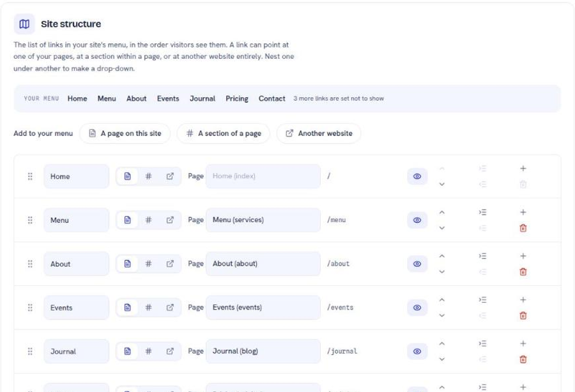575x392 pixels.
Task: Add a section of a page link
Action: (224, 133)
